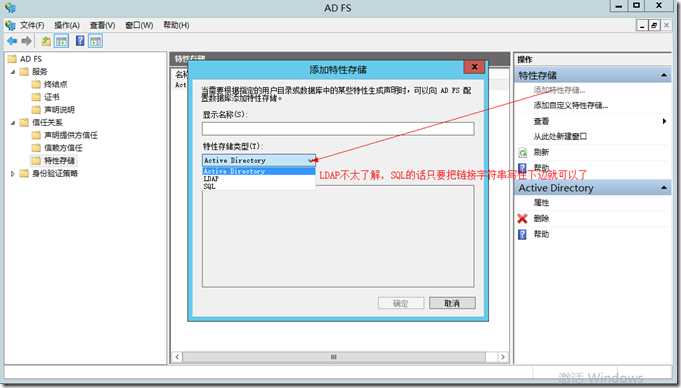This screenshot has width=681, height=388.
Task: Open the 操作(A) menu
Action: pos(67,25)
